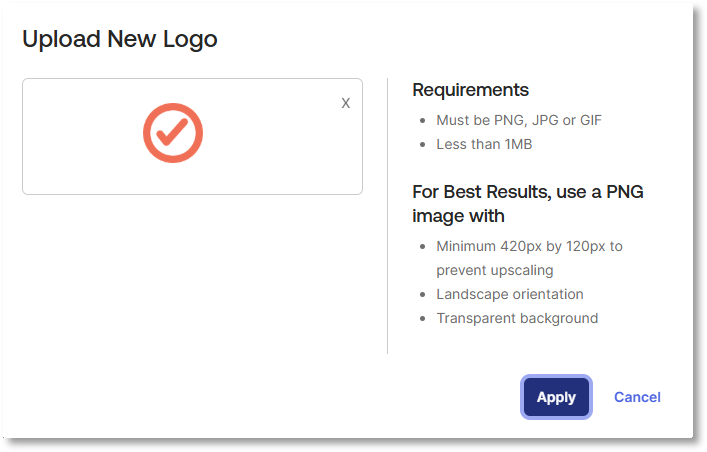The width and height of the screenshot is (707, 452).
Task: Click the Upload New Logo title
Action: pos(120,40)
